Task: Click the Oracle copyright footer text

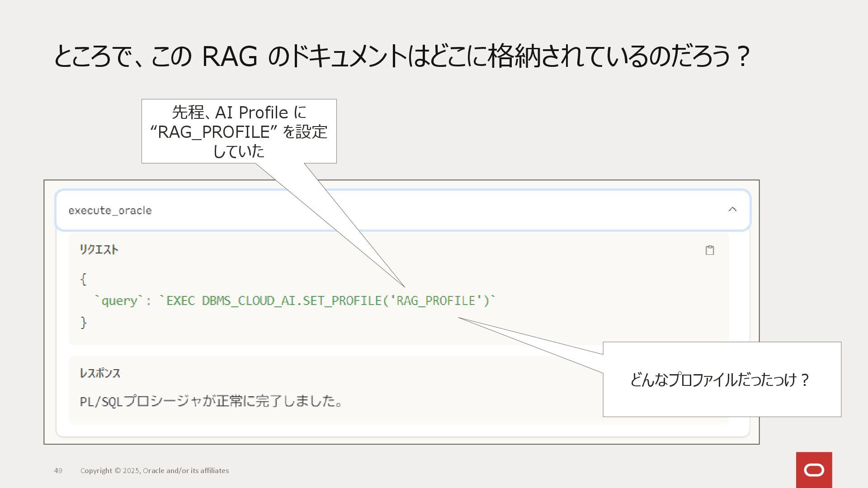Action: (x=155, y=470)
